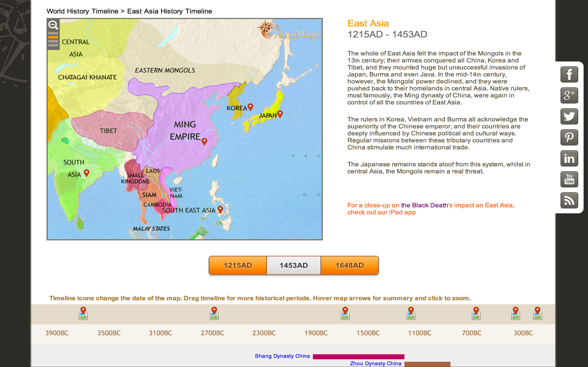Switch to the 1215AD map view
The height and width of the screenshot is (367, 588).
237,265
